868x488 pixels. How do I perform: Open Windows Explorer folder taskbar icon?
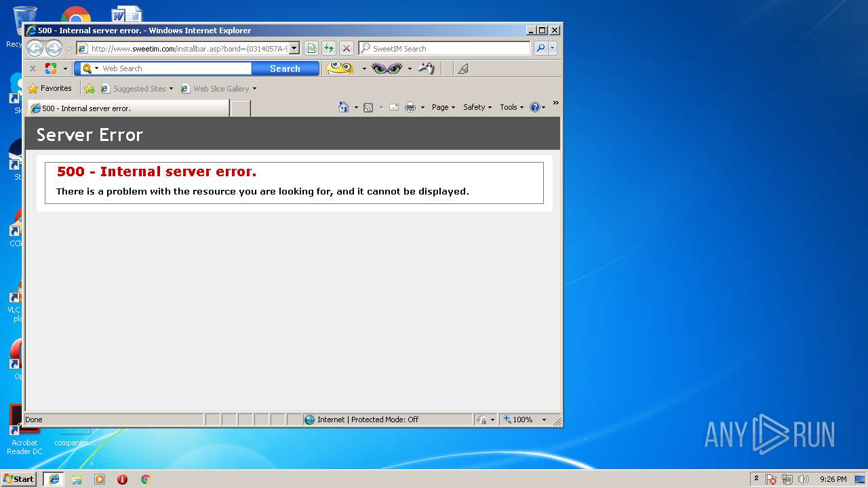click(77, 479)
